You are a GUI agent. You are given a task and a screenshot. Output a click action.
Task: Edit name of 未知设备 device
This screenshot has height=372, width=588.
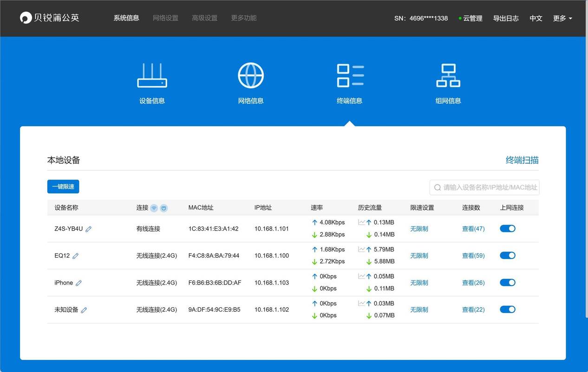84,310
